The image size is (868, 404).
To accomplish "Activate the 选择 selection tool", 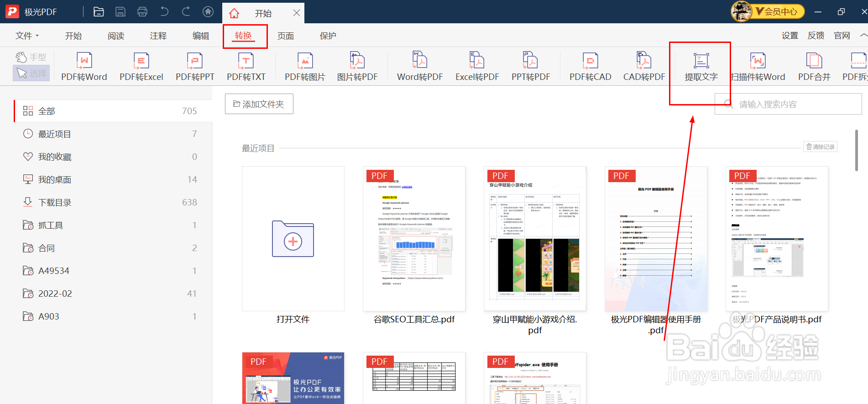I will coord(31,73).
